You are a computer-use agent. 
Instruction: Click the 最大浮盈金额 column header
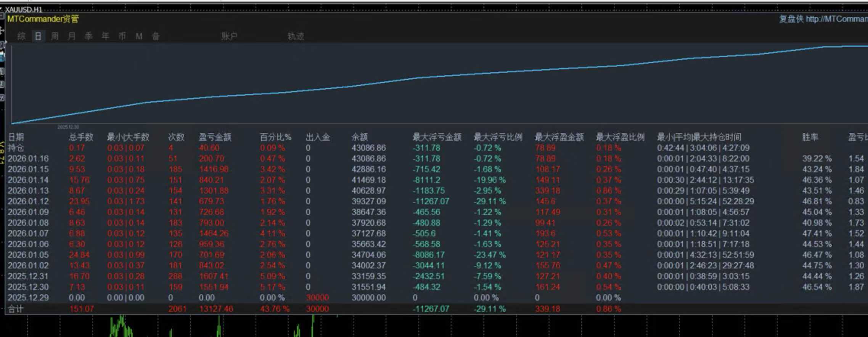(559, 137)
